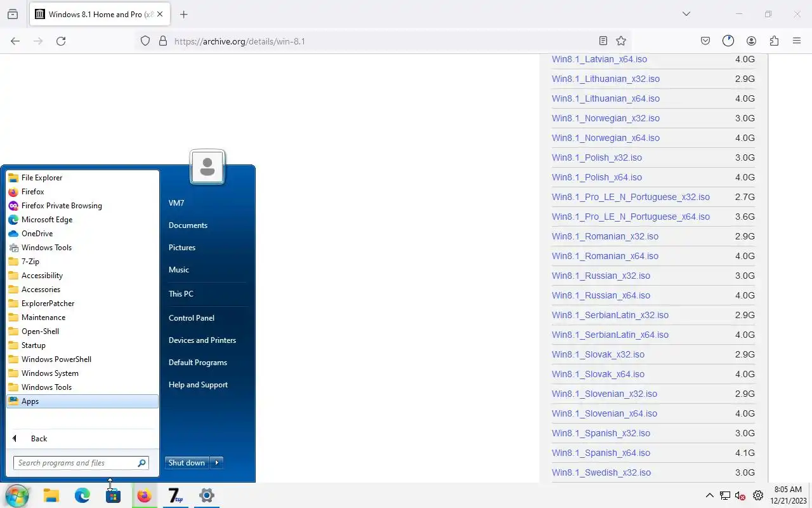Viewport: 812px width, 508px height.
Task: Open Control Panel from Start menu
Action: coord(192,318)
